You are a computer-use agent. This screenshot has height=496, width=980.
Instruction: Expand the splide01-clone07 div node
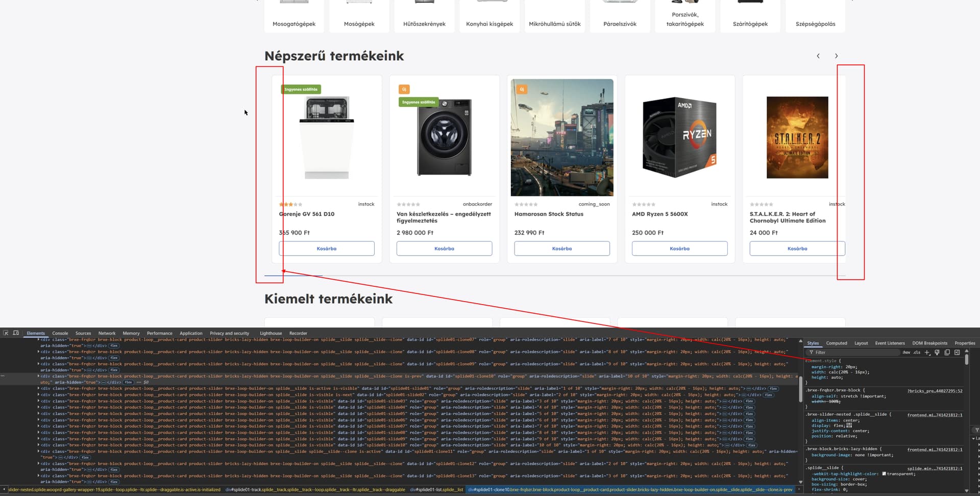point(38,339)
